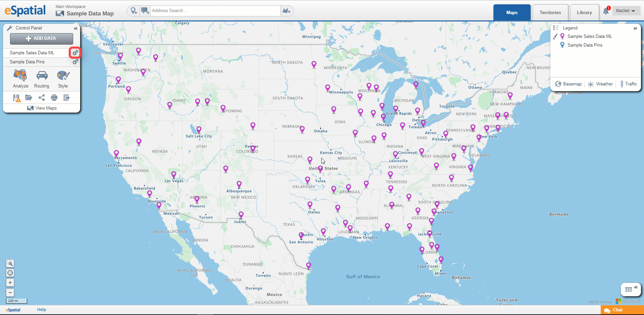The height and width of the screenshot is (315, 644).
Task: Open the Chat widget
Action: click(622, 310)
